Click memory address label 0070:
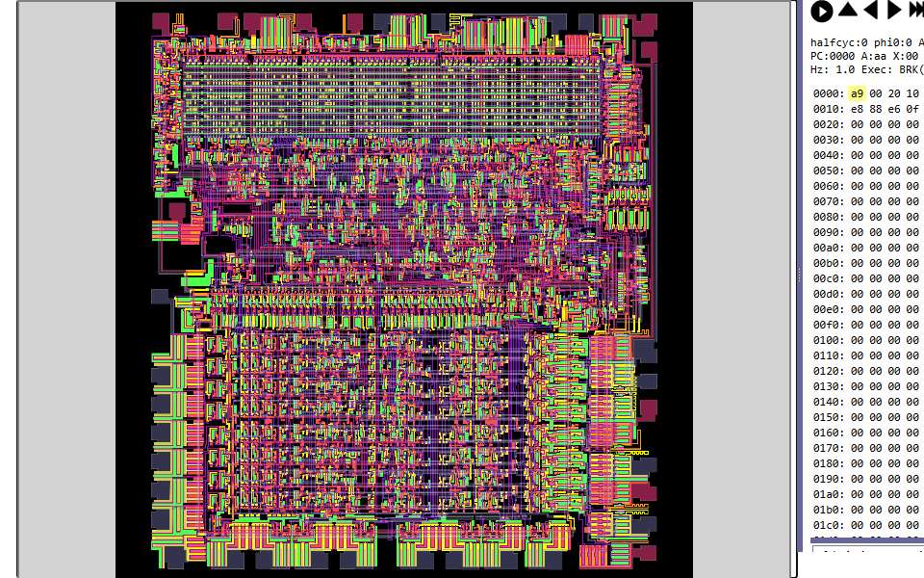The image size is (924, 578). tap(829, 201)
